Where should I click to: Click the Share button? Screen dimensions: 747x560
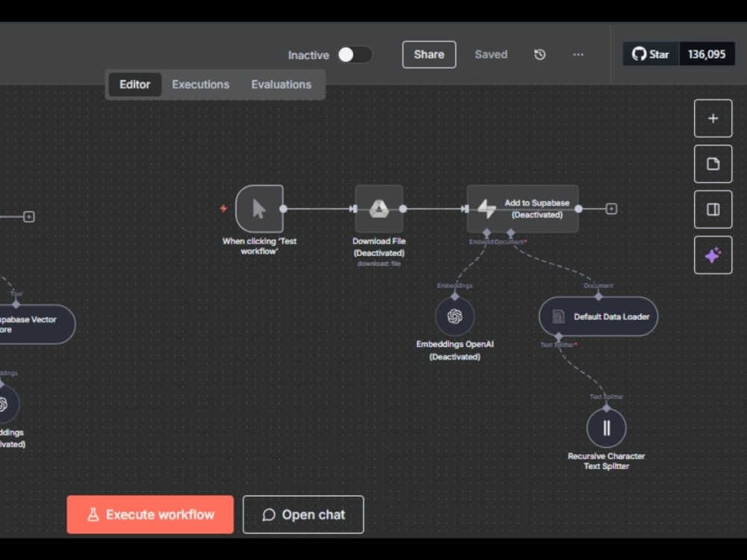coord(429,55)
